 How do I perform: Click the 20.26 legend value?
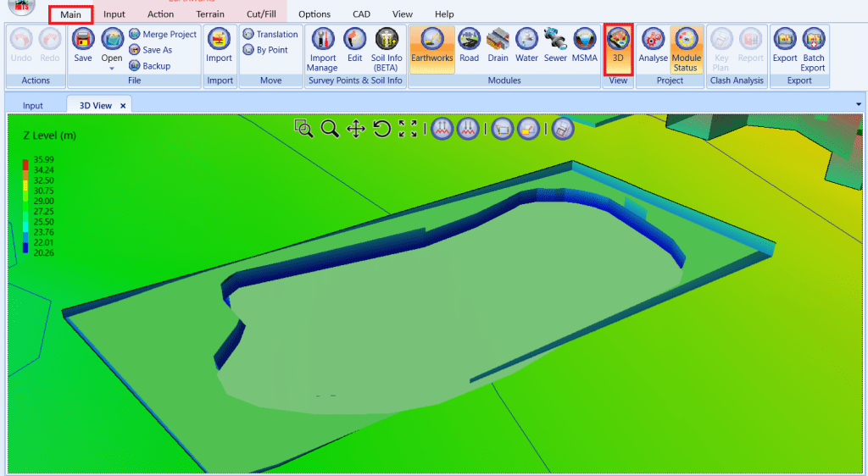44,252
